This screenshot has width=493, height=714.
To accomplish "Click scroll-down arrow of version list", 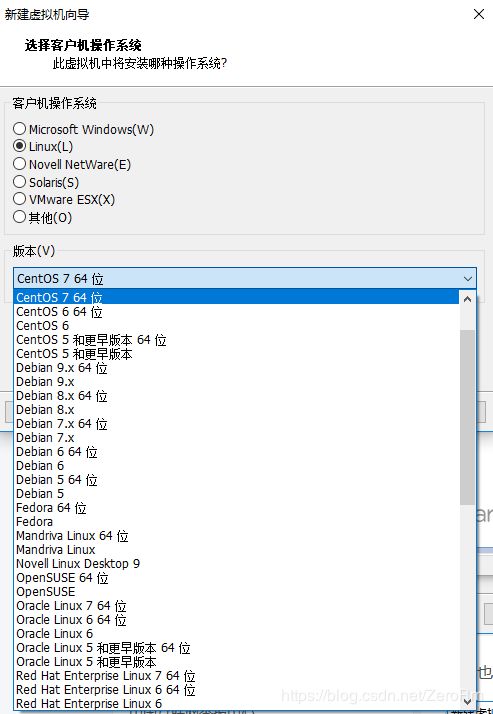I will pyautogui.click(x=467, y=702).
